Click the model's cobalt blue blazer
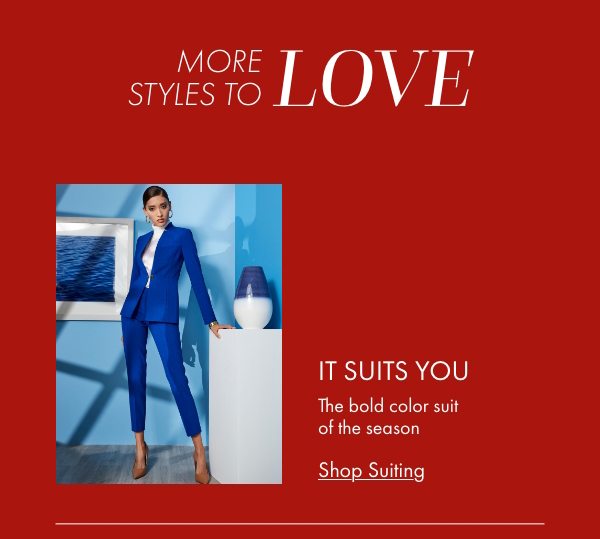The width and height of the screenshot is (600, 539). point(165,275)
